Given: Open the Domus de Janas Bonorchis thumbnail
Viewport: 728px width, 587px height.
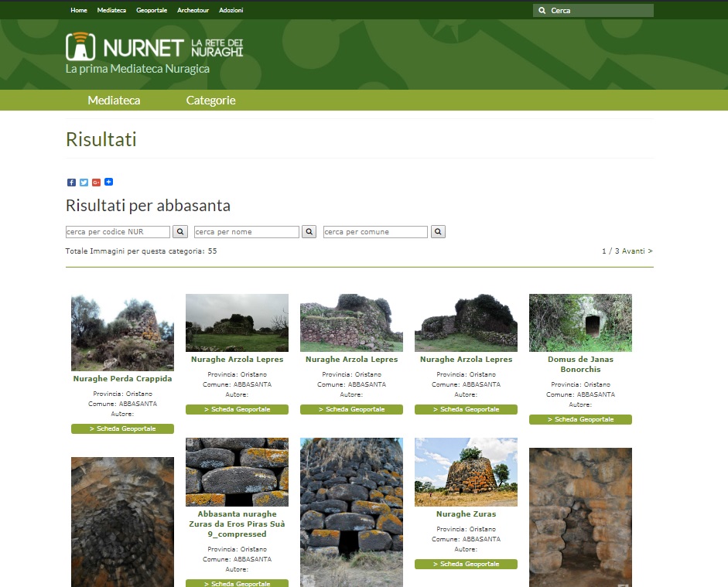Looking at the screenshot, I should (580, 323).
